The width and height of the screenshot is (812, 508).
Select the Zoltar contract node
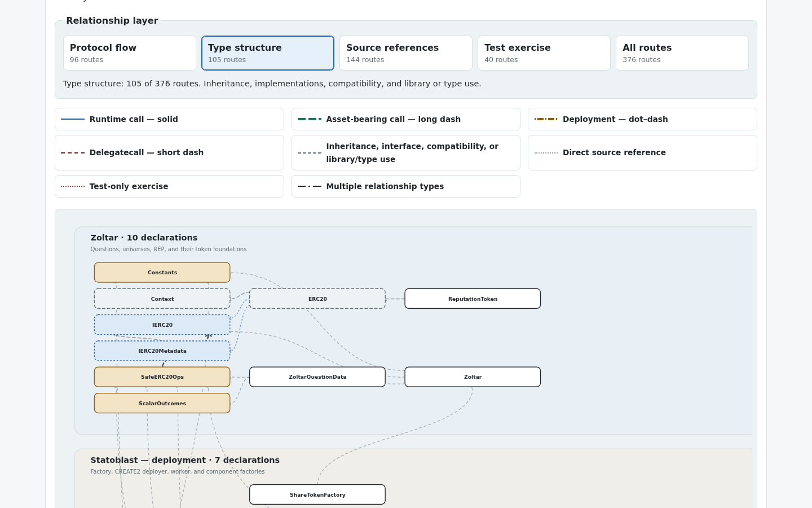(x=473, y=377)
